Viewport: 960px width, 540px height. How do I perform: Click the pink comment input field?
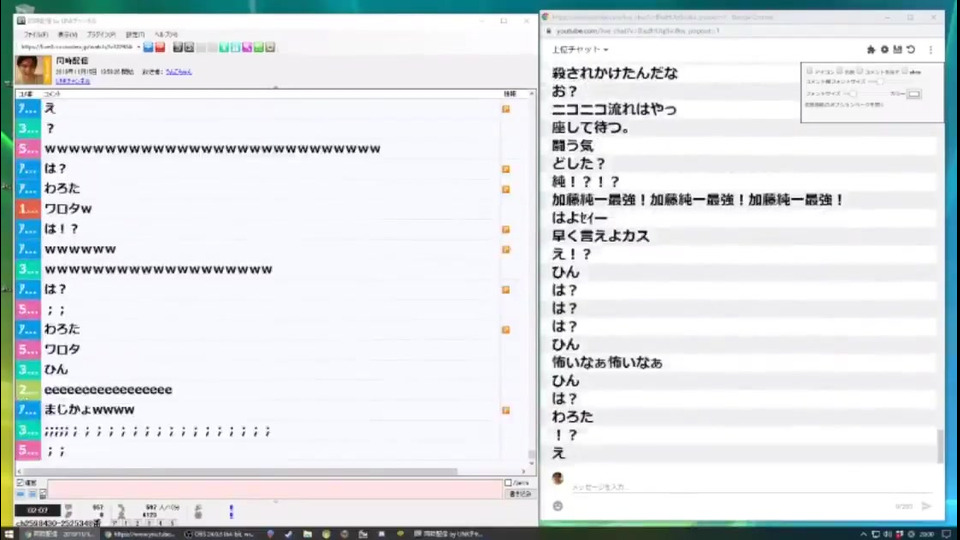point(274,489)
